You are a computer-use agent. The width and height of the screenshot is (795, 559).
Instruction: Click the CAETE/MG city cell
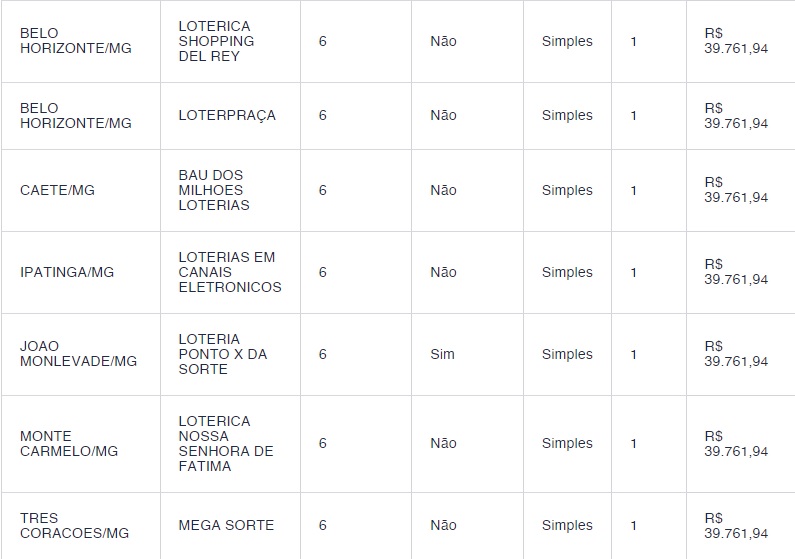57,190
